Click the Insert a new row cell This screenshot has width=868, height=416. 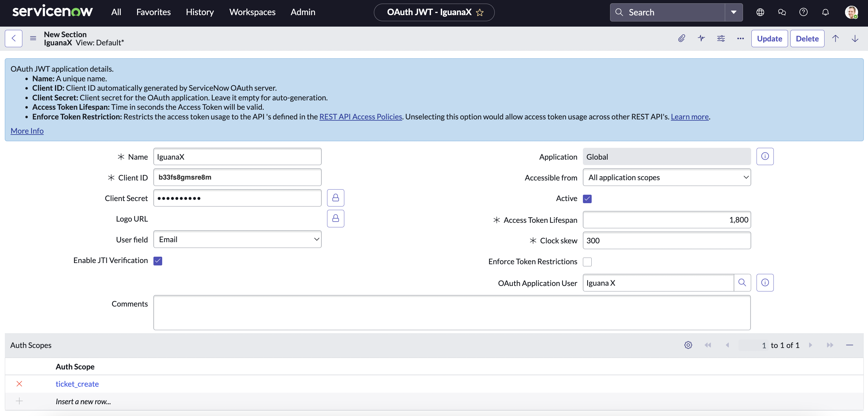pyautogui.click(x=83, y=401)
